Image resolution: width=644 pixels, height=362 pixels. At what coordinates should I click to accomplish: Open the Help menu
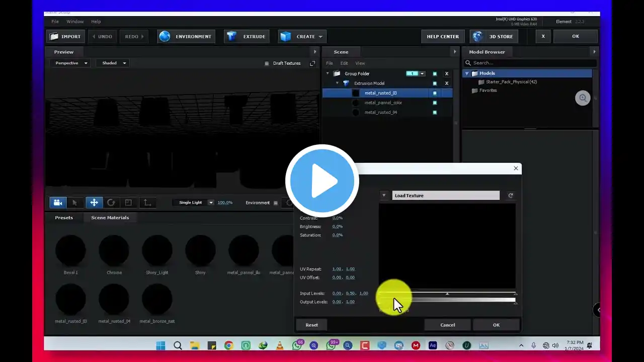point(96,22)
